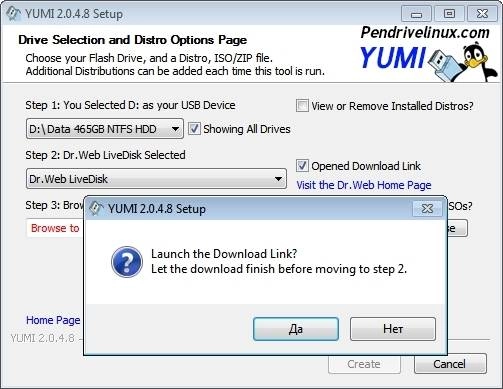Click the 'Launch the Download Link?' message text
The height and width of the screenshot is (389, 503).
(x=224, y=254)
